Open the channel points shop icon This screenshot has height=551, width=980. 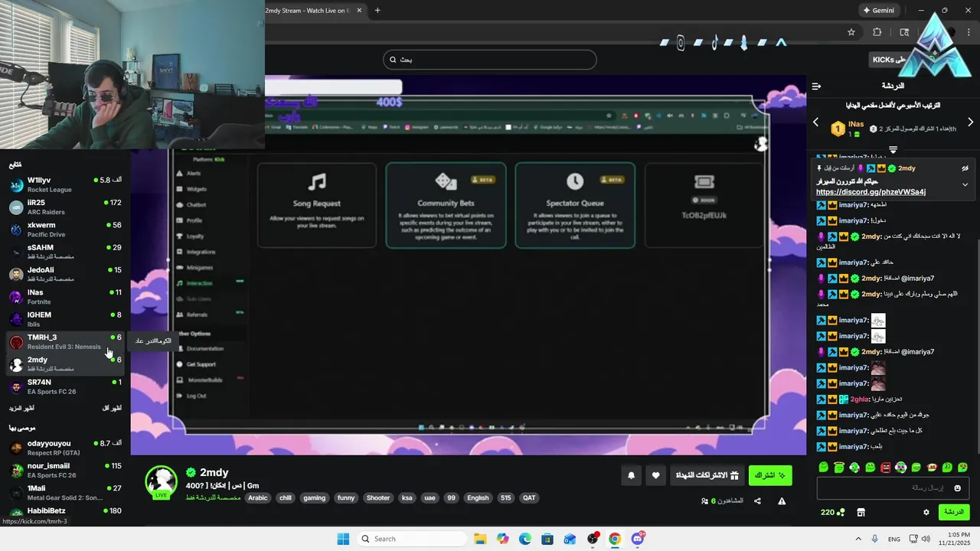click(861, 512)
